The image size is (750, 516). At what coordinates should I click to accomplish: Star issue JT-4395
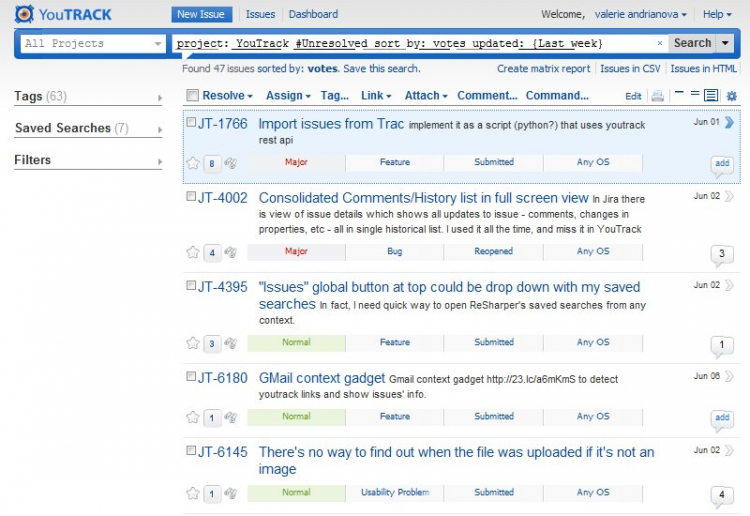click(193, 343)
